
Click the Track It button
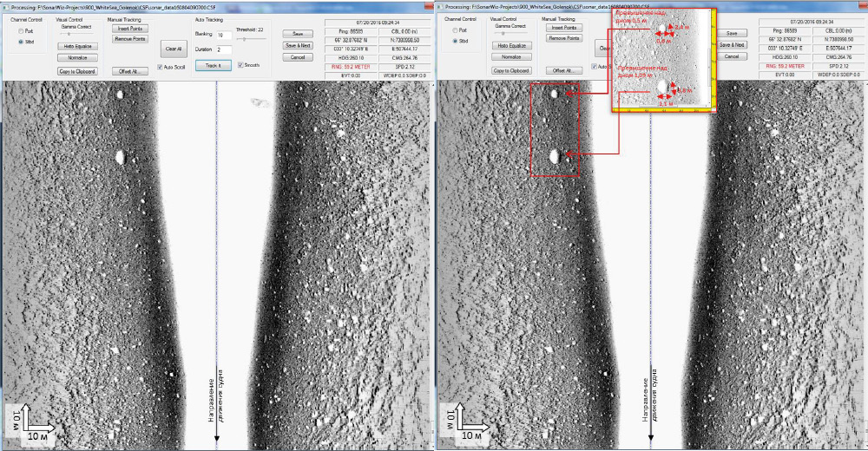click(214, 65)
